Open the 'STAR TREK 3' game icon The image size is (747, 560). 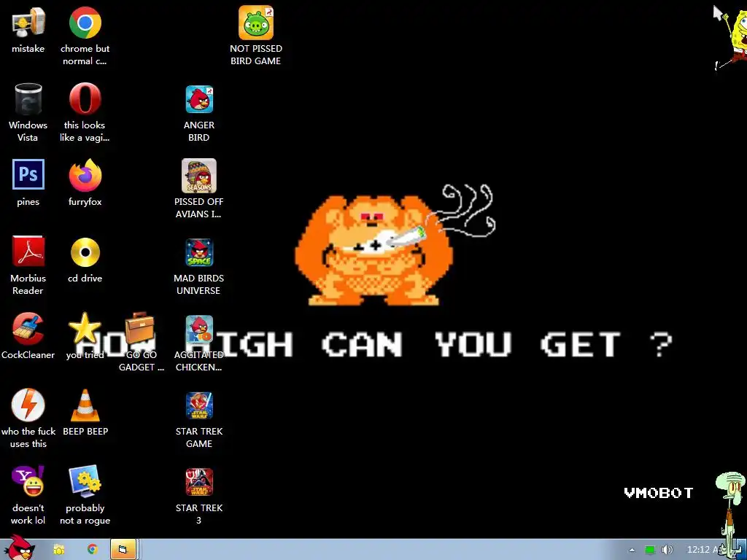(199, 483)
